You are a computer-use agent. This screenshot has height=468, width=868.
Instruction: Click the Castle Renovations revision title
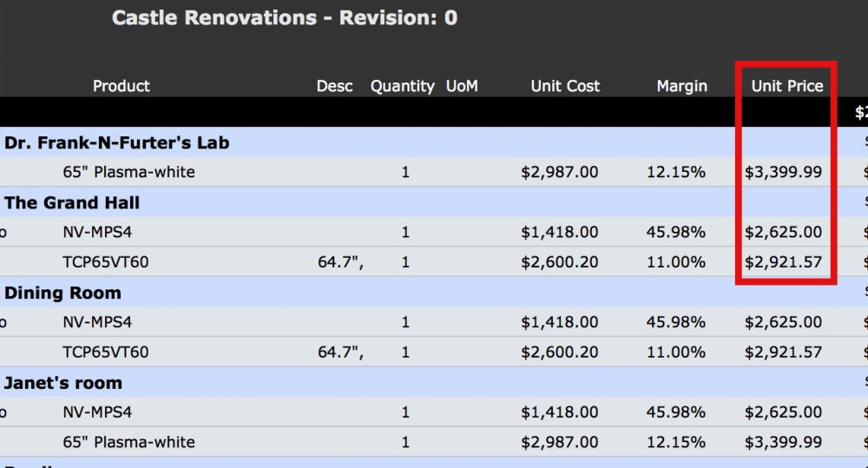(x=285, y=17)
